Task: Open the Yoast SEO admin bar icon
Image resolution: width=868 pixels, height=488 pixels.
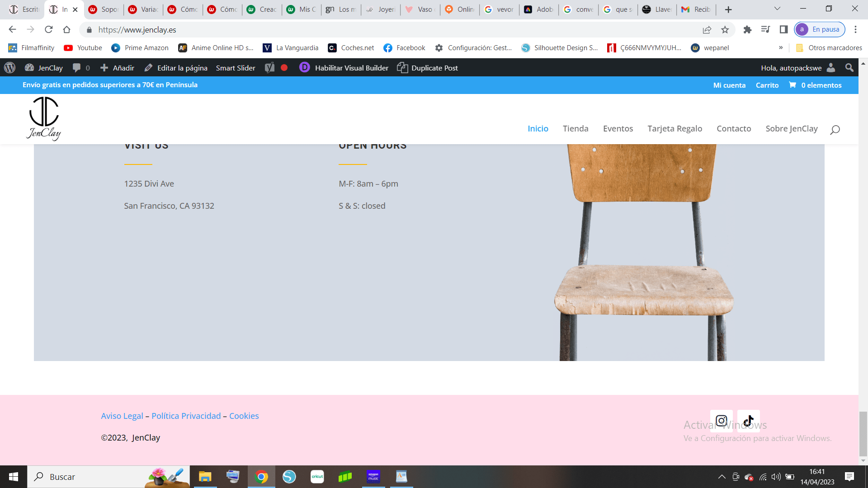Action: click(270, 68)
